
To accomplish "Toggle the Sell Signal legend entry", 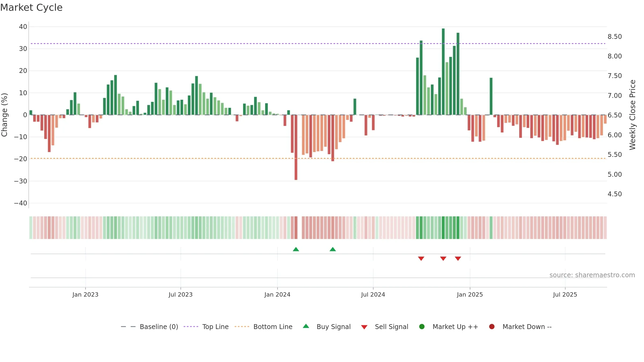I will click(x=385, y=327).
